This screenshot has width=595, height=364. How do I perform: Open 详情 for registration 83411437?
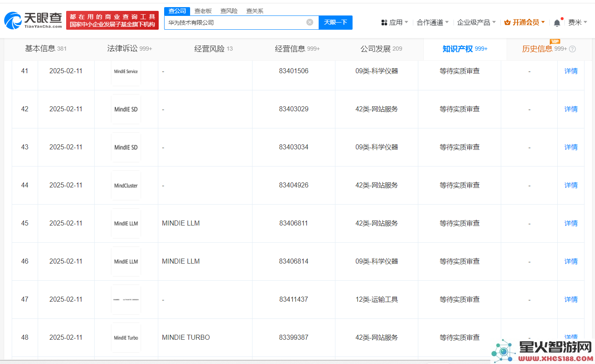(571, 300)
